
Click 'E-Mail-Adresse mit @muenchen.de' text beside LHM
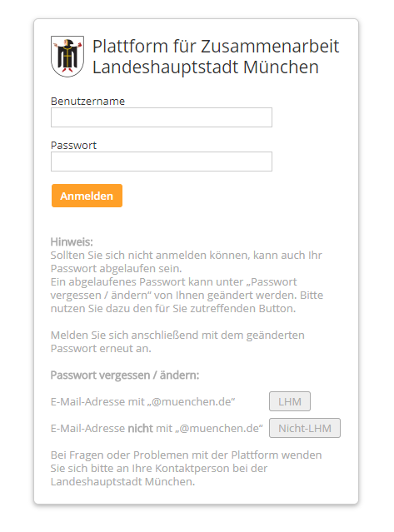pos(143,402)
